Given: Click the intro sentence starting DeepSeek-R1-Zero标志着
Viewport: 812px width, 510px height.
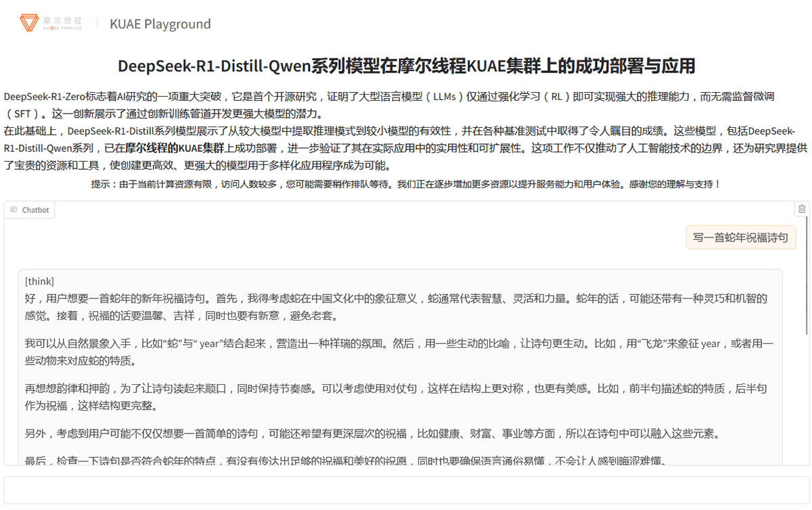Looking at the screenshot, I should (x=392, y=97).
